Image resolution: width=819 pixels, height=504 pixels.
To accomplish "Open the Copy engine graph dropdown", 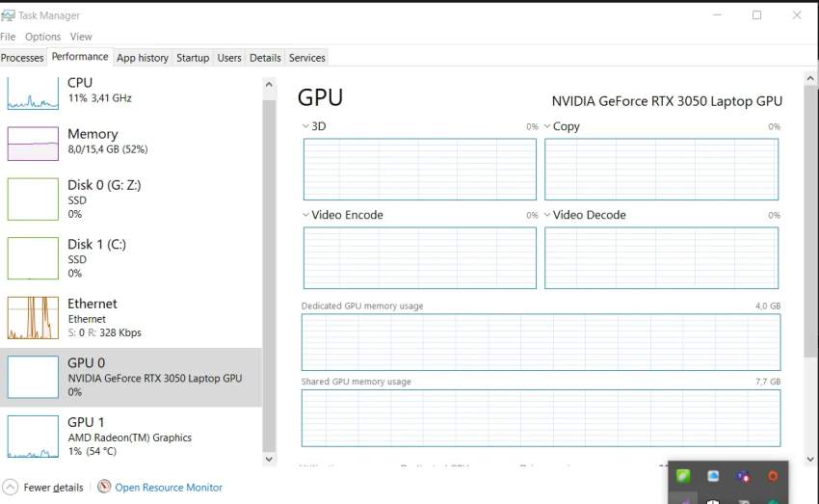I will [x=547, y=126].
